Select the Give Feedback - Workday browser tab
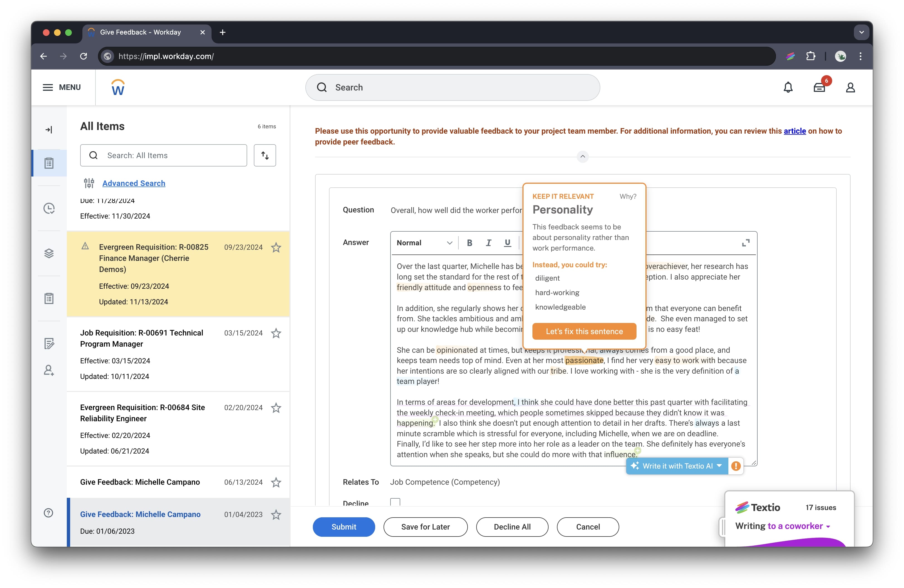This screenshot has height=588, width=904. coord(140,32)
